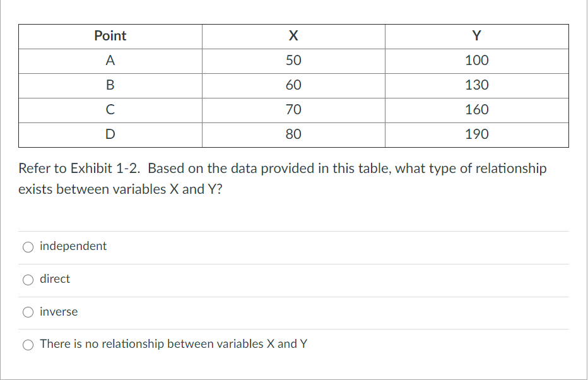Click the value 50 in the X column
The width and height of the screenshot is (588, 380).
[x=293, y=61]
